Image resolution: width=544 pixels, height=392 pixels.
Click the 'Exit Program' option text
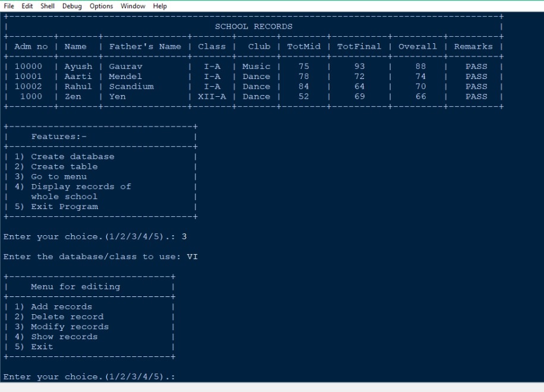64,207
